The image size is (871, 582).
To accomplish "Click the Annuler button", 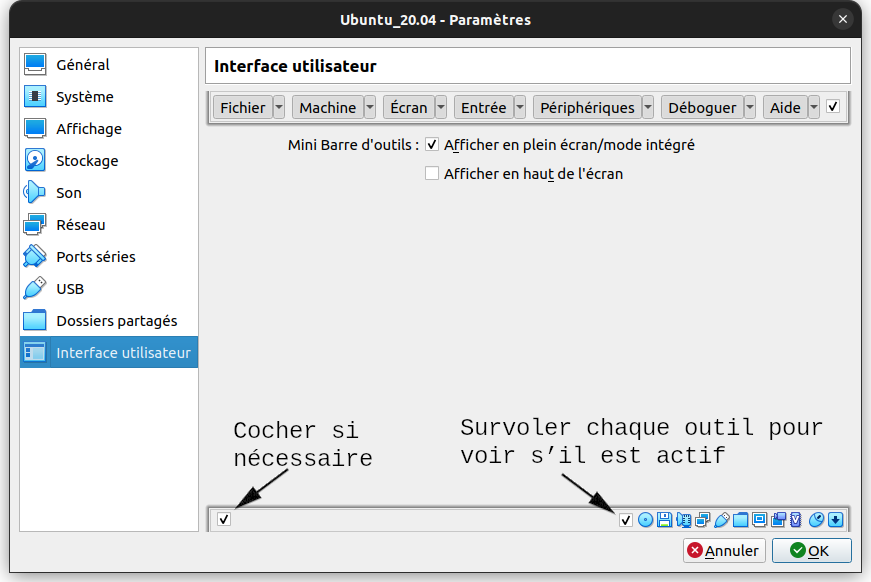I will click(724, 551).
